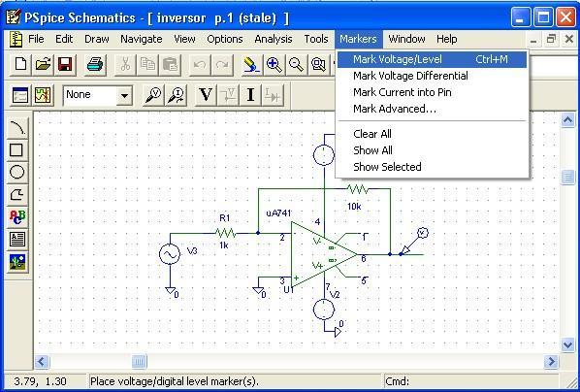Select the voltage marker on output wire
Viewport: 580px width, 392px height.
coord(414,242)
